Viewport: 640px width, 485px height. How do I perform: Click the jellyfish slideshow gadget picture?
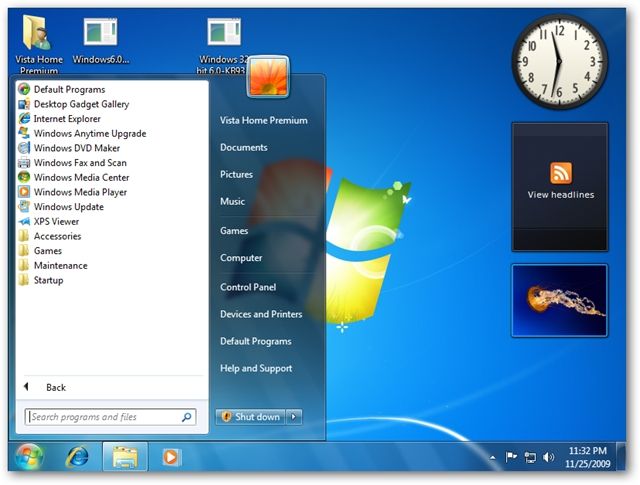click(x=560, y=300)
